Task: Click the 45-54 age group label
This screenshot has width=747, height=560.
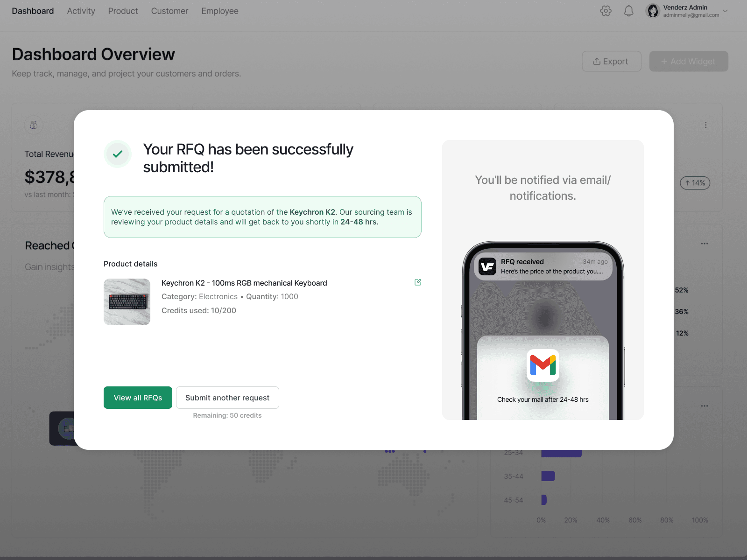Action: tap(514, 500)
